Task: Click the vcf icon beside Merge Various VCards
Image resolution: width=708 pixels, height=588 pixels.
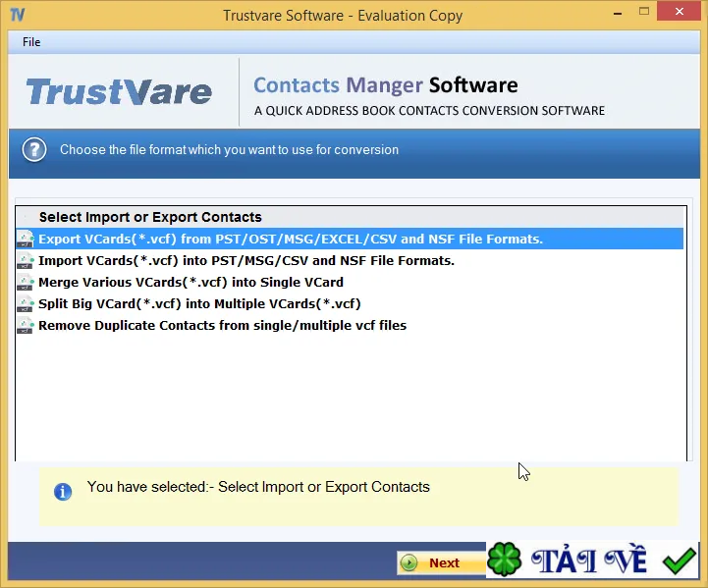Action: pos(26,282)
